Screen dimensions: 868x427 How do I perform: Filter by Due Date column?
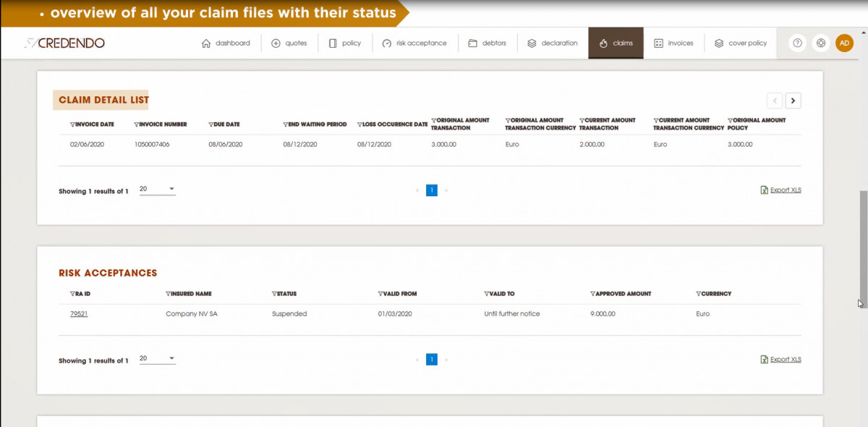211,124
